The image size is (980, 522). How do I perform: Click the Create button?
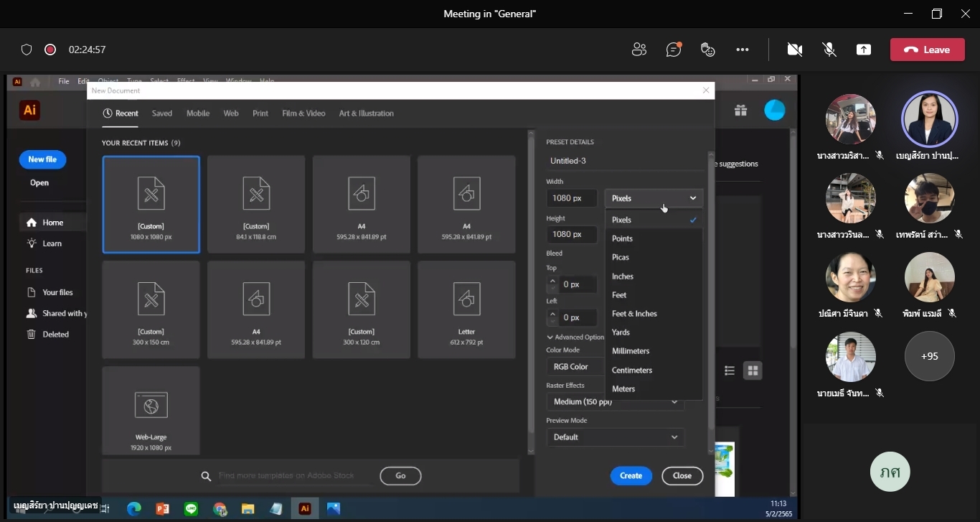(x=631, y=475)
